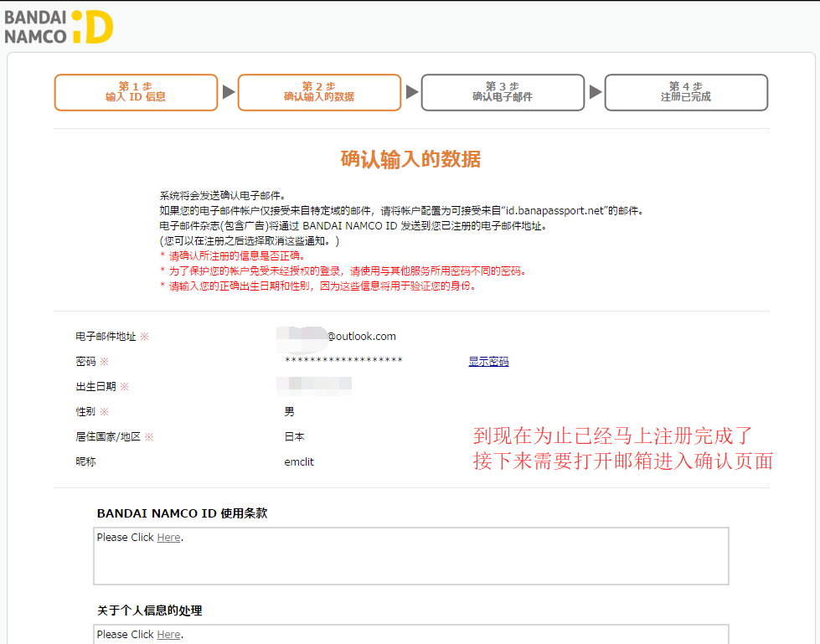Click the line mentioning id.banapassport.net
Viewport: 820px width, 644px height.
[402, 211]
